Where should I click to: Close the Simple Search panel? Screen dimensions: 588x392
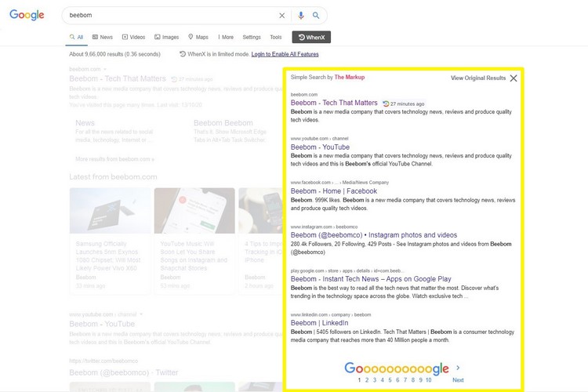pyautogui.click(x=514, y=78)
